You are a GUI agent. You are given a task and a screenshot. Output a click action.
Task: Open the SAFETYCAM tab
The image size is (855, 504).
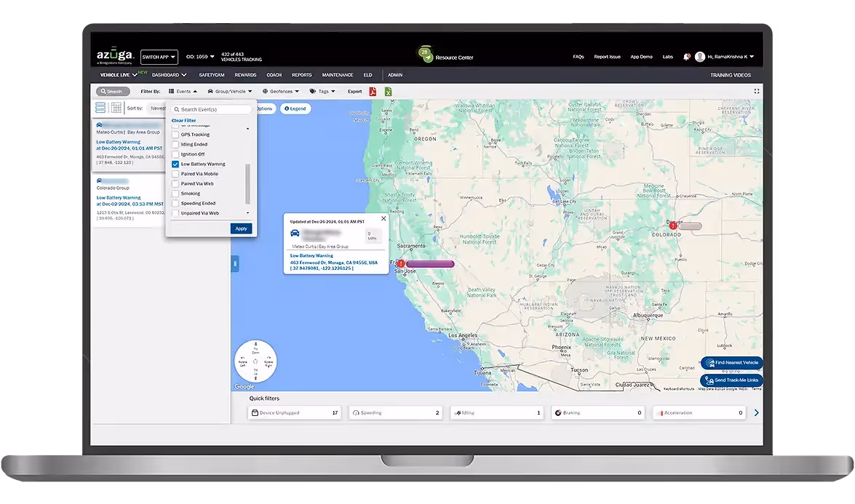pyautogui.click(x=212, y=75)
